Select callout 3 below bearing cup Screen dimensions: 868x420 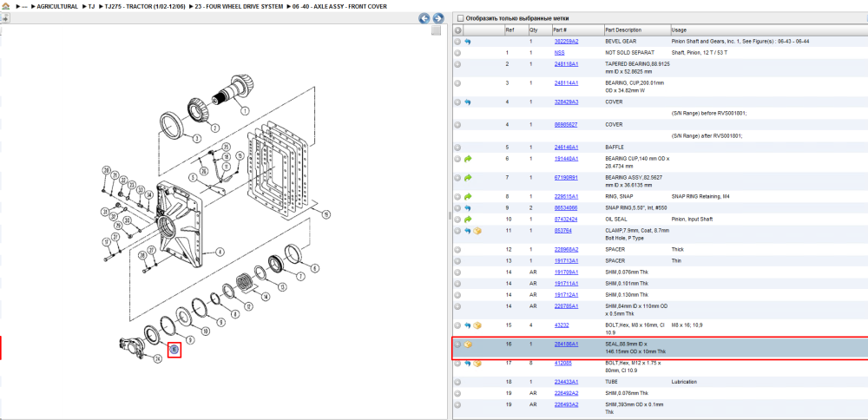coord(197,138)
